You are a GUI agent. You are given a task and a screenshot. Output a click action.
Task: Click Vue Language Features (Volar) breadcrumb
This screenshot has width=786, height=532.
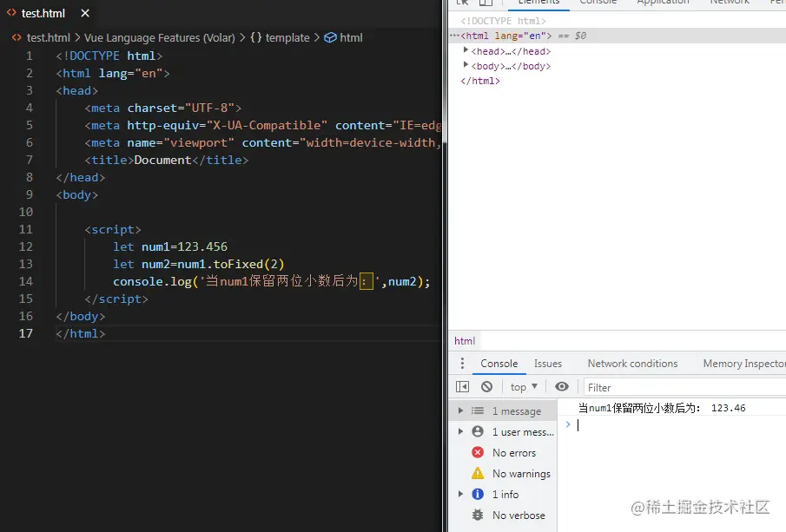point(160,37)
